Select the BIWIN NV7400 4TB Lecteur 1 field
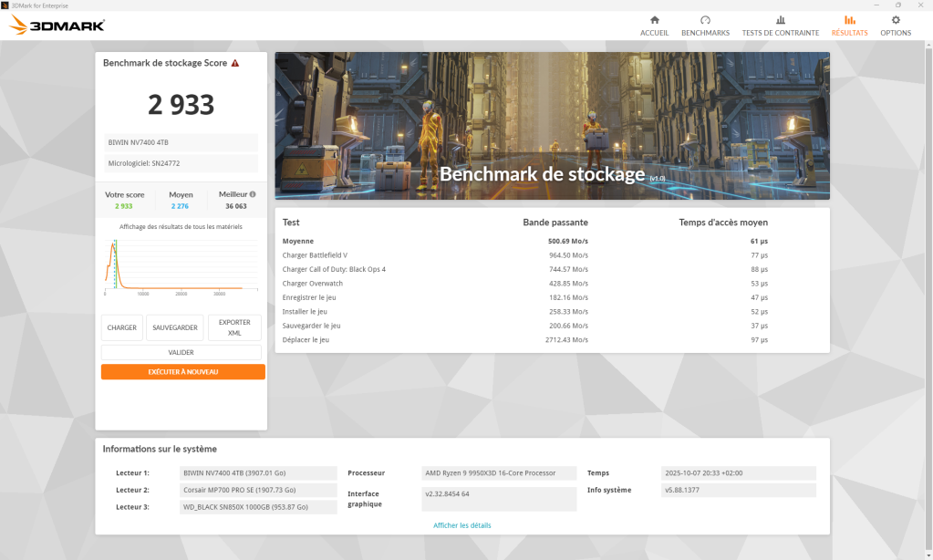Viewport: 933px width, 560px height. click(259, 473)
